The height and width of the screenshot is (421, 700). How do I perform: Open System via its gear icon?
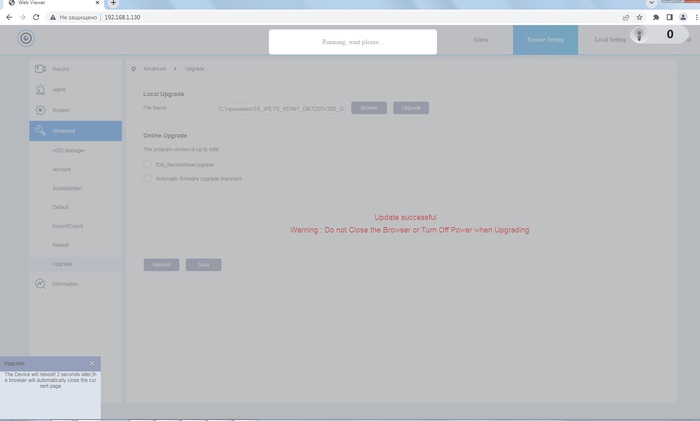click(x=40, y=110)
